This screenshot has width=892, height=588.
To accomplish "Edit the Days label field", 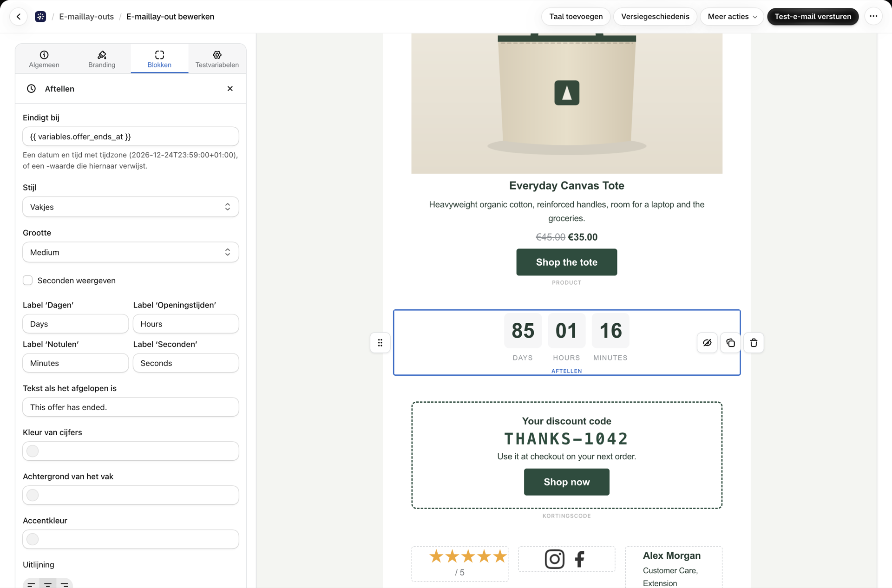I will coord(76,324).
